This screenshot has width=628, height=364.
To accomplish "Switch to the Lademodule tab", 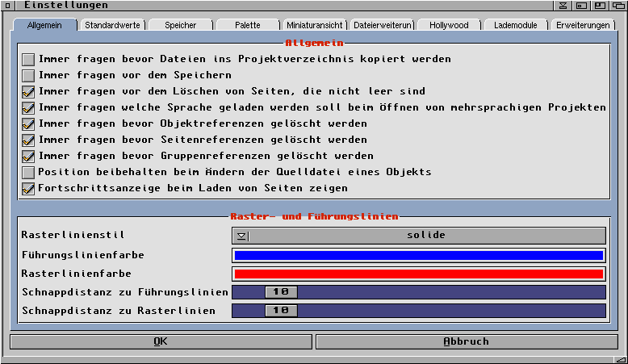I will click(516, 25).
